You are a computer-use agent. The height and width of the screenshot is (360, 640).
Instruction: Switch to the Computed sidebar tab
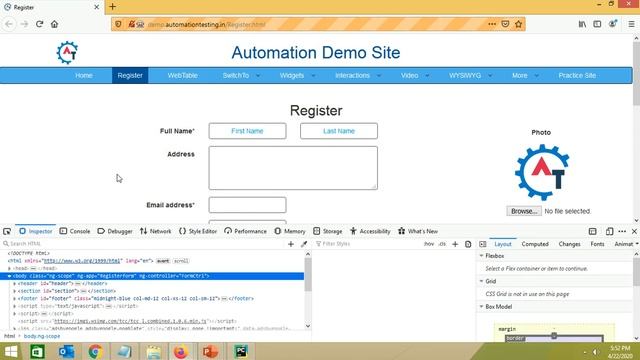pos(535,244)
